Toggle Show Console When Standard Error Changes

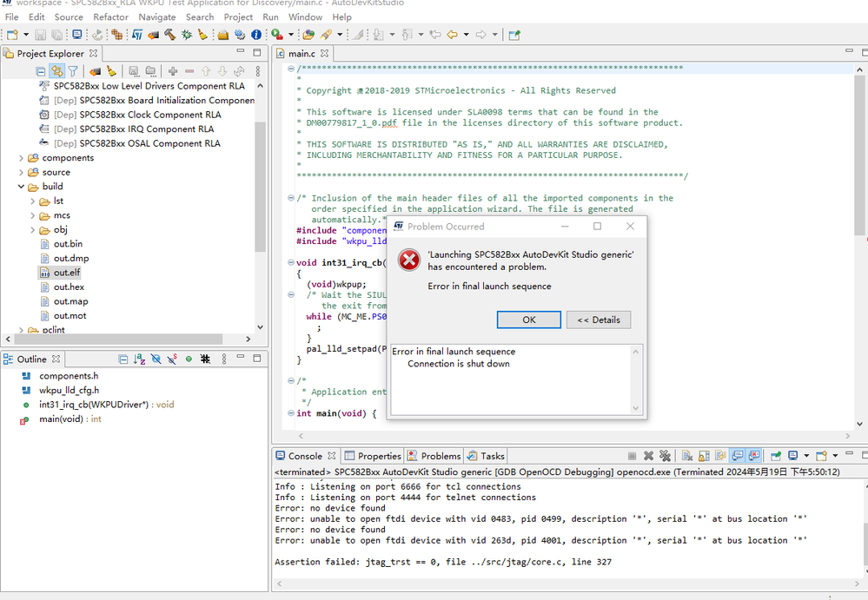(753, 456)
